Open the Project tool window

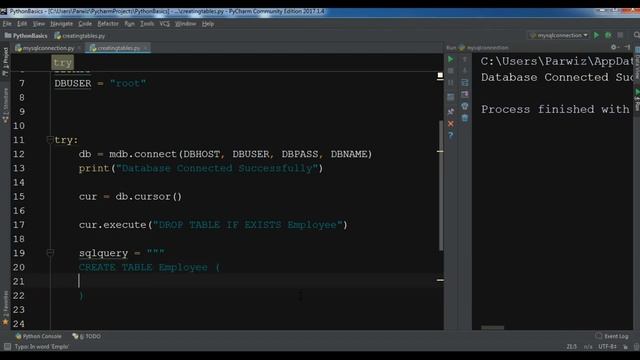click(5, 61)
